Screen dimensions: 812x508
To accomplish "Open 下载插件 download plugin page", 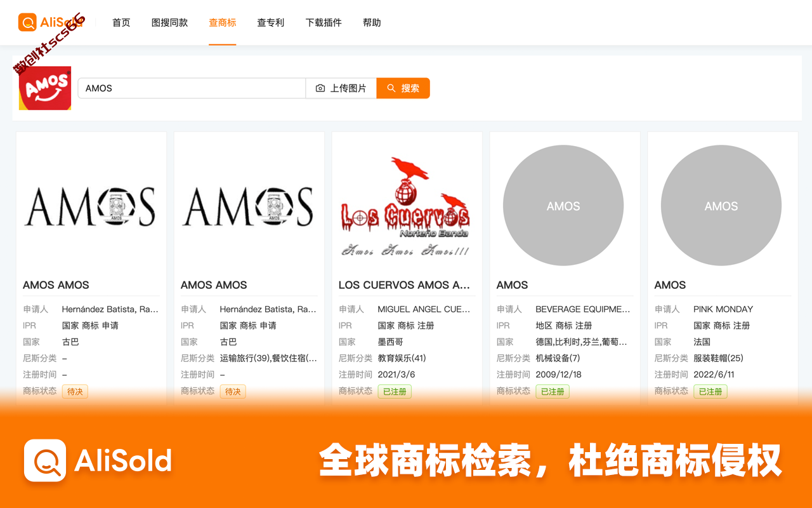I will point(324,23).
